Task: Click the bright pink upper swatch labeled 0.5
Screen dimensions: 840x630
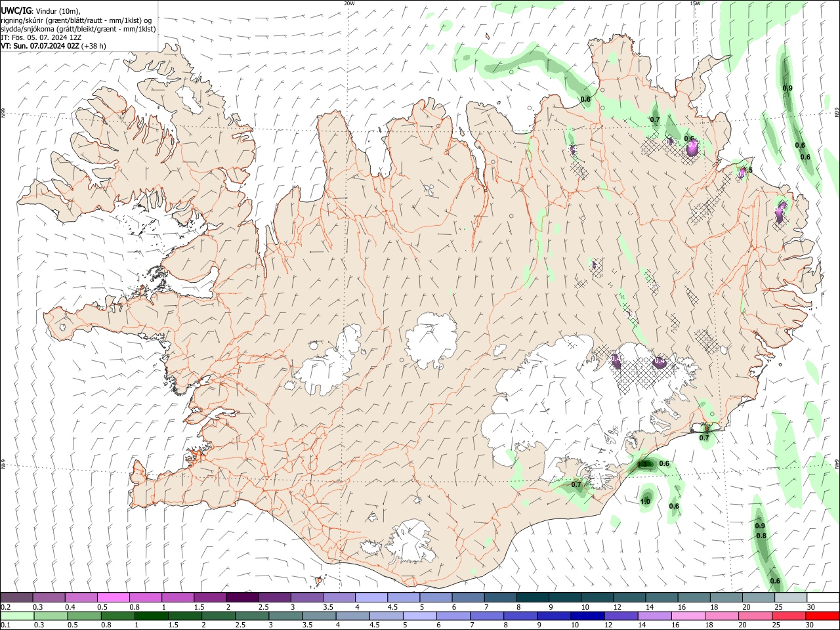Action: click(x=114, y=598)
